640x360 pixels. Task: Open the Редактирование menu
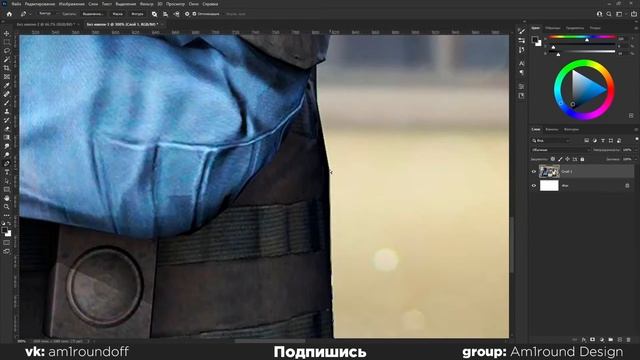click(x=40, y=4)
